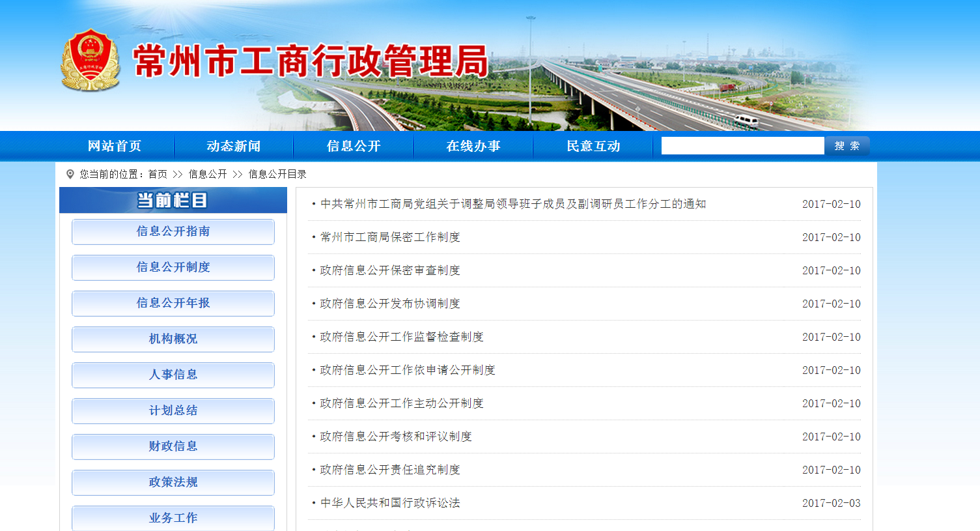980x531 pixels.
Task: Open 信息公开指南 in the sidebar
Action: click(173, 231)
